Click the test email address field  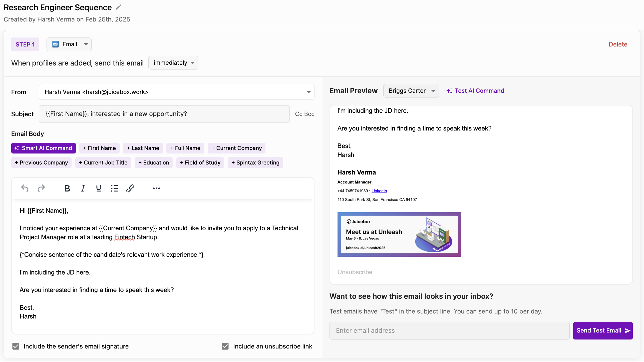(x=449, y=330)
